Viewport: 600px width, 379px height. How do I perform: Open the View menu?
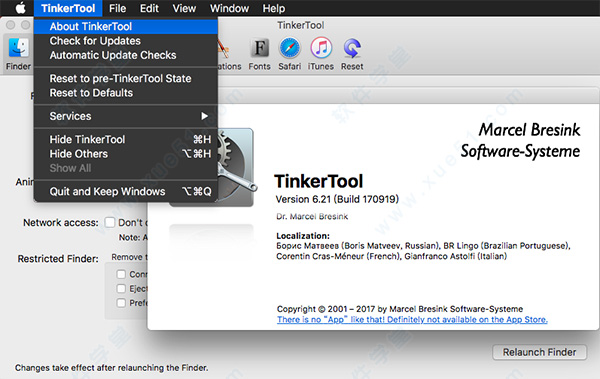coord(184,8)
